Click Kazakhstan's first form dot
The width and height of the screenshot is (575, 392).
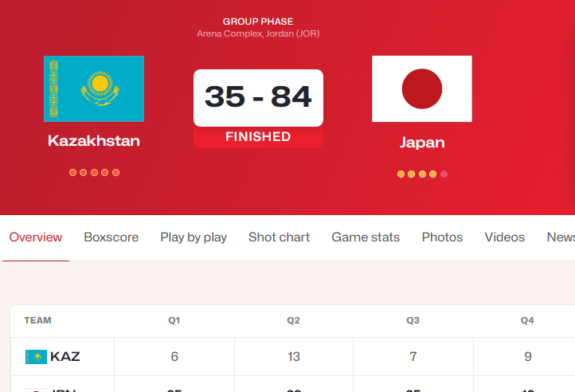(x=73, y=172)
